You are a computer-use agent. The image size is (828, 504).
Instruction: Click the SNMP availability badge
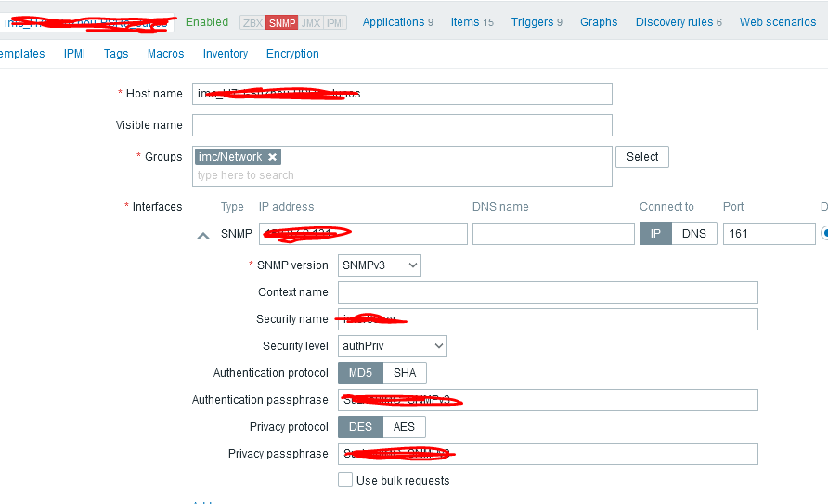(282, 22)
